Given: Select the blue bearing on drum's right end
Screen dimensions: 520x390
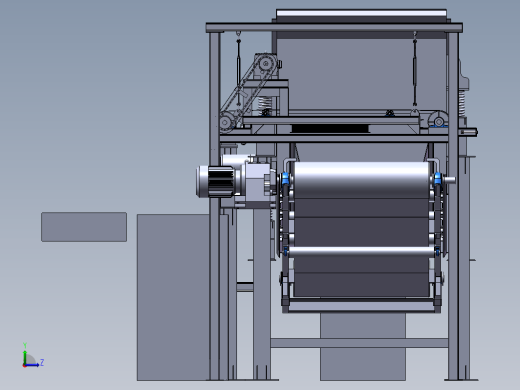Looking at the screenshot, I should coord(437,179).
